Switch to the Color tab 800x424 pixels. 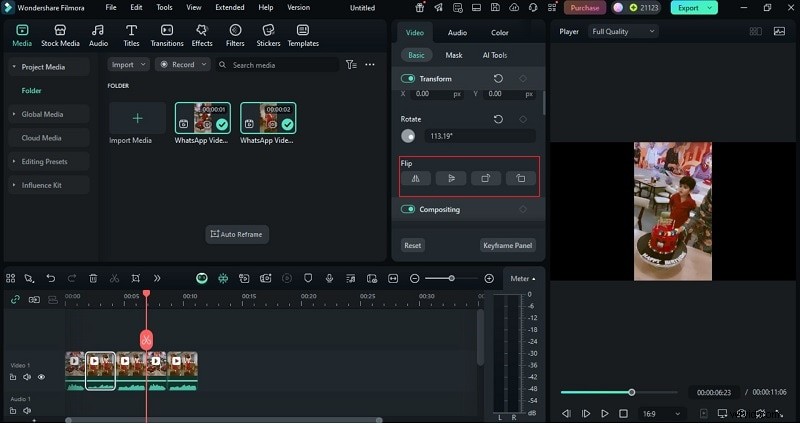pos(499,32)
